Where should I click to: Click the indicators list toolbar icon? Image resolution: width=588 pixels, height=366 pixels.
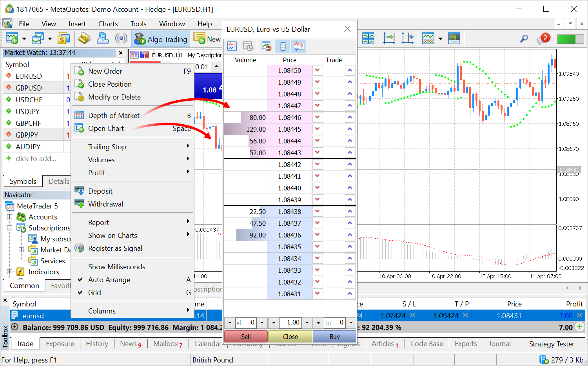tap(428, 38)
